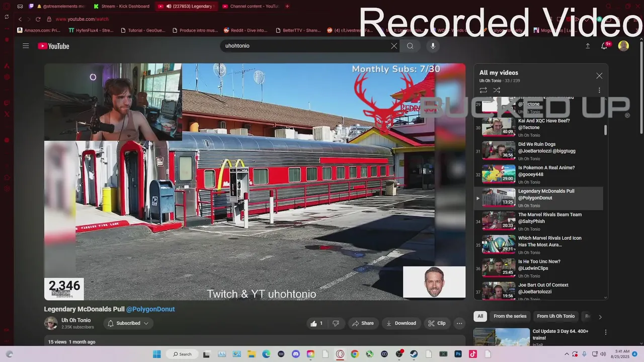This screenshot has height=362, width=644.
Task: Reload the page in the browser
Action: (38, 19)
